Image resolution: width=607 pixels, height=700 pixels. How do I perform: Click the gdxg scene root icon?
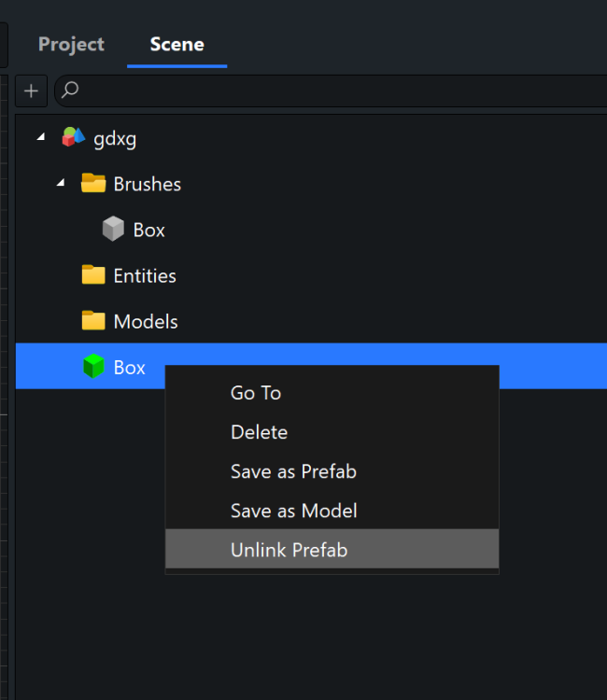(x=74, y=138)
